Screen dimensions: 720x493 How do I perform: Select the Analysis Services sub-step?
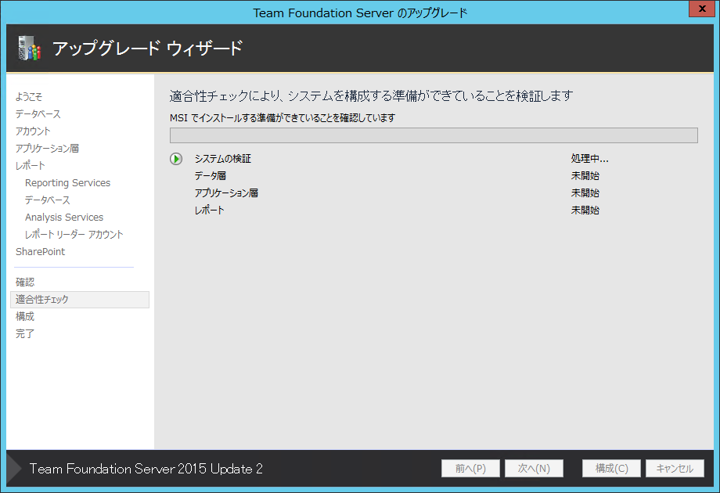coord(64,217)
